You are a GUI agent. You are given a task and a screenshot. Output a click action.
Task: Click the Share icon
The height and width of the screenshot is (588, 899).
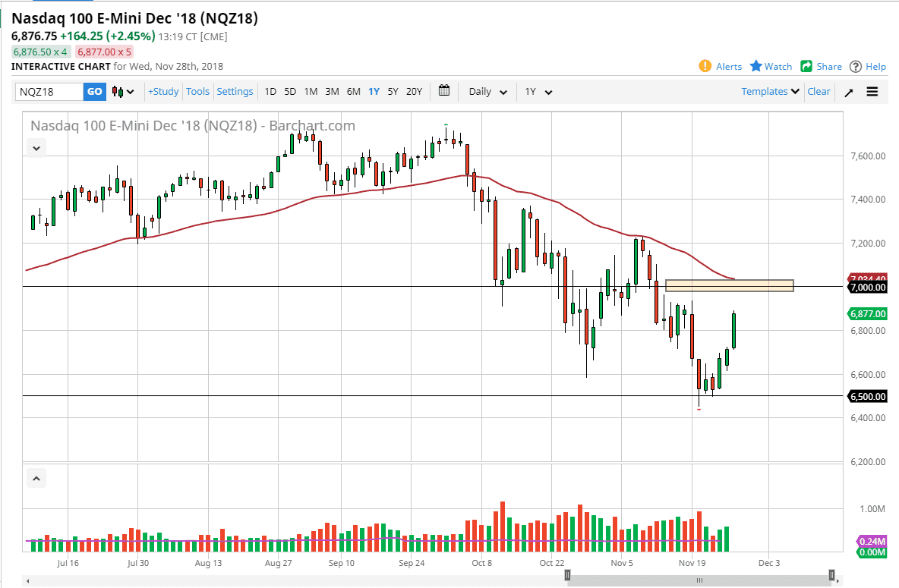click(806, 66)
